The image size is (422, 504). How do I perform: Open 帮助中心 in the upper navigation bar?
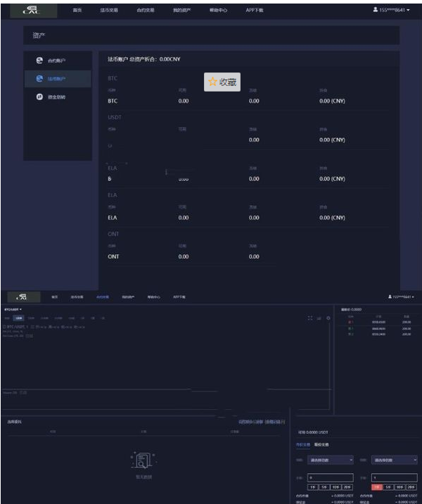[x=219, y=11]
